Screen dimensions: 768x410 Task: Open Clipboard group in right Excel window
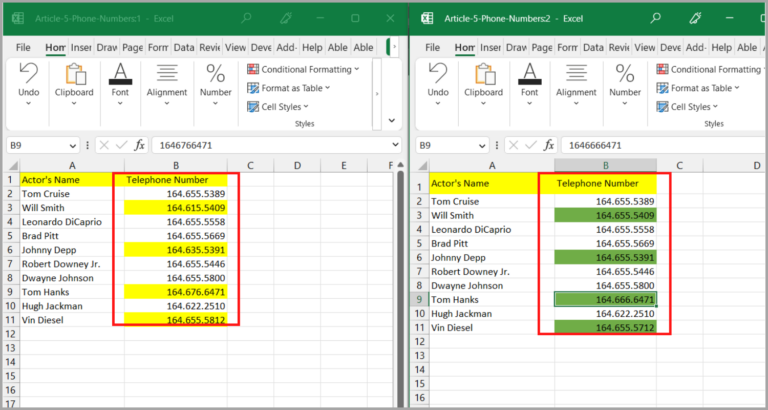point(485,82)
